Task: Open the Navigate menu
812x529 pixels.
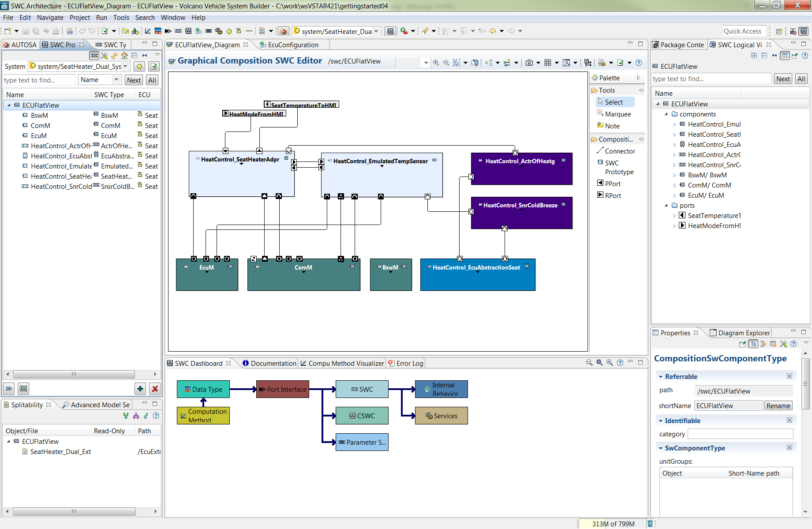Action: point(50,18)
